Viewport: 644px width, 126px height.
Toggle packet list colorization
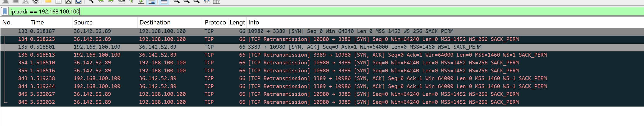[x=164, y=1]
